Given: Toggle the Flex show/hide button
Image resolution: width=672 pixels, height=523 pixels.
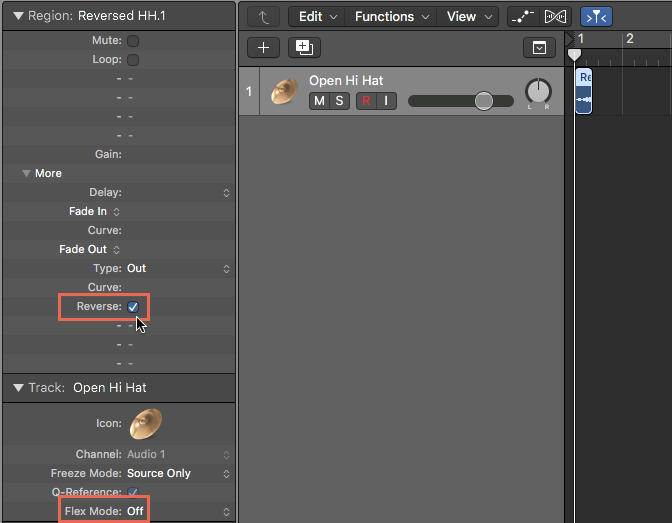Looking at the screenshot, I should click(555, 17).
